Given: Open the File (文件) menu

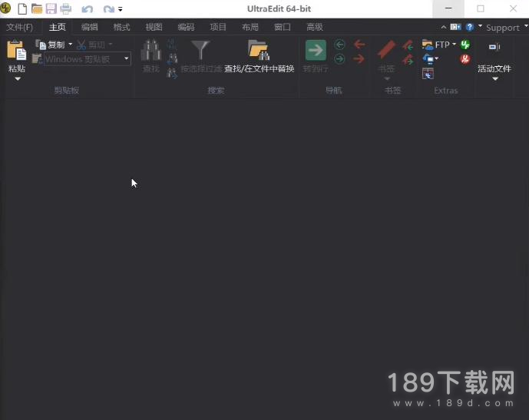Looking at the screenshot, I should coord(19,27).
